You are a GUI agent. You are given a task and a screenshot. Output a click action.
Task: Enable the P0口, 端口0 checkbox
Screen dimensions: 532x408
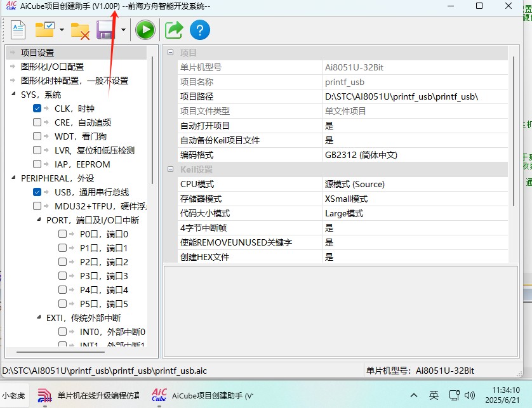(x=62, y=234)
